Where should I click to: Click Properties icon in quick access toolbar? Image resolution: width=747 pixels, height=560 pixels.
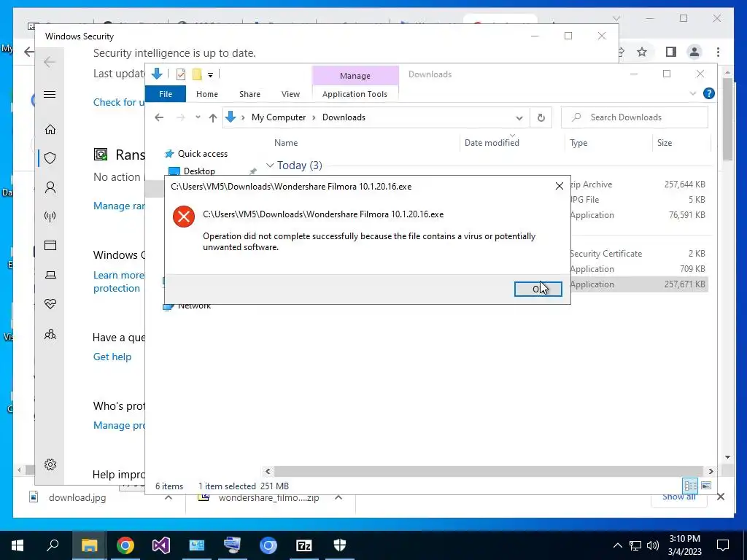coord(181,74)
